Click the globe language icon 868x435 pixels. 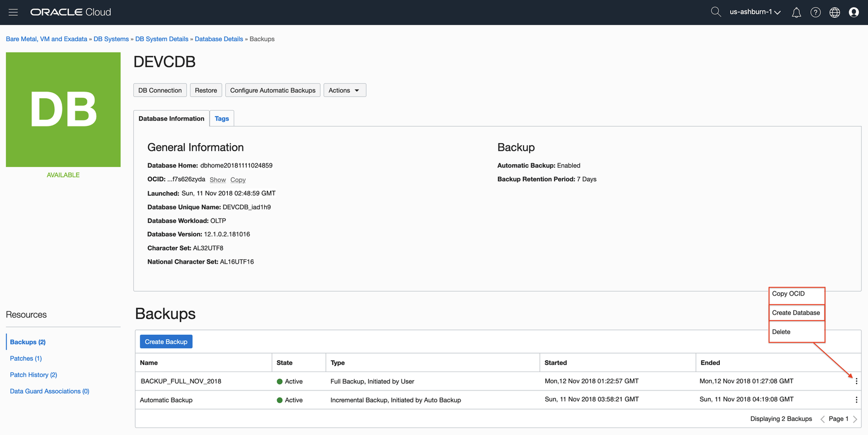[834, 12]
